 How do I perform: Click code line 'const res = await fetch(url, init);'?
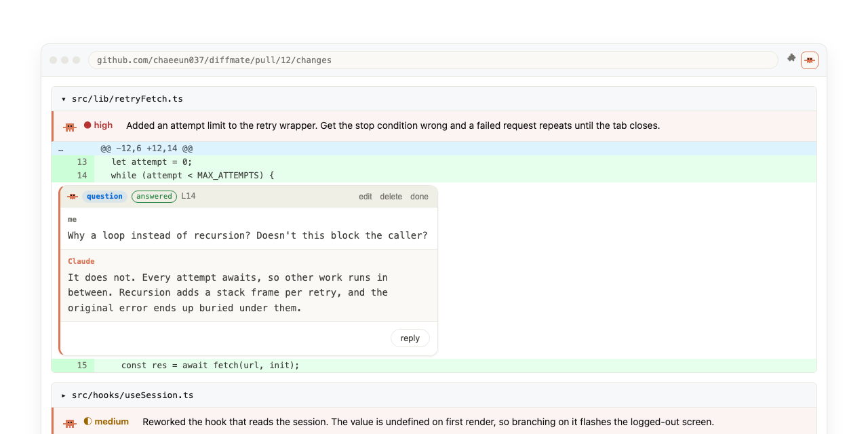(210, 366)
